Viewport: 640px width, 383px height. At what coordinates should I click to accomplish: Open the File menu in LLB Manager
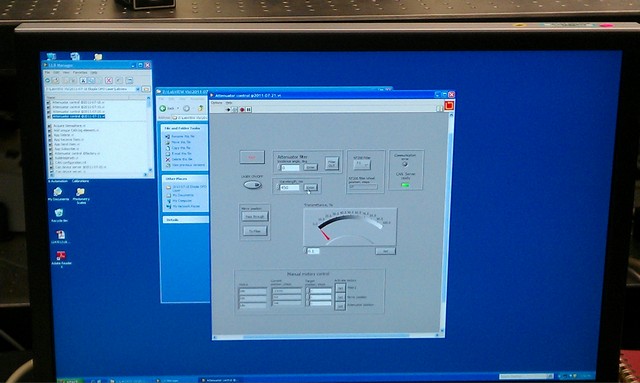(x=47, y=72)
